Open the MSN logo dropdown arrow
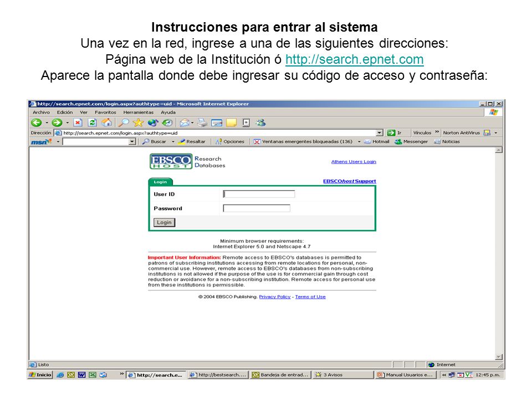532x399 pixels. [x=58, y=141]
